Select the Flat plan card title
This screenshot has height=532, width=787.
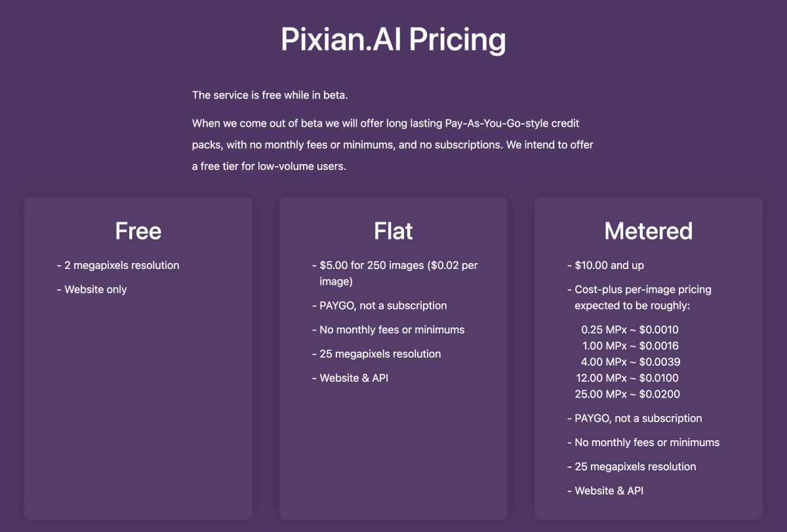coord(393,231)
